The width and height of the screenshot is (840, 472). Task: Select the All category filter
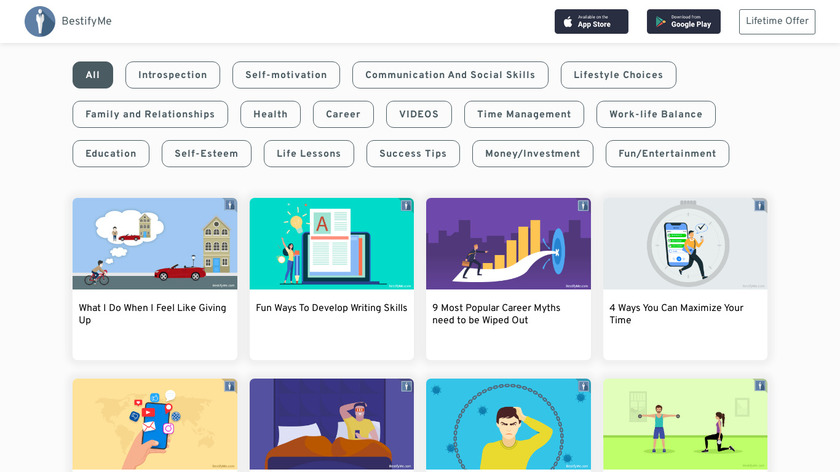click(93, 75)
